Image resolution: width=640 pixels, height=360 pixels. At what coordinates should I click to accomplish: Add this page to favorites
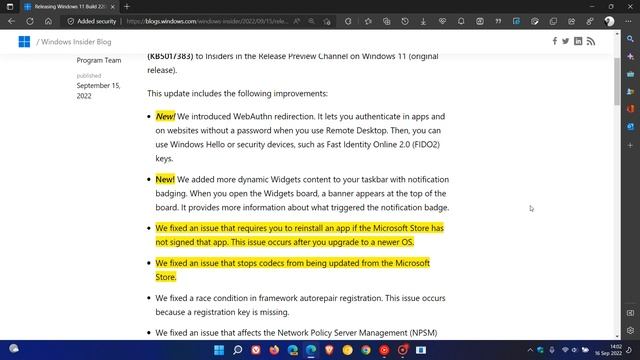(327, 21)
